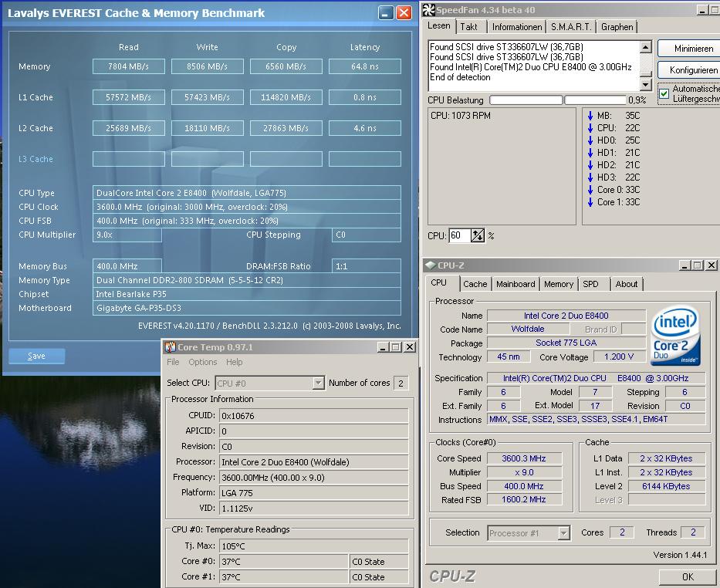Click the Intel Core 2 Duo logo
720x588 pixels.
click(675, 336)
